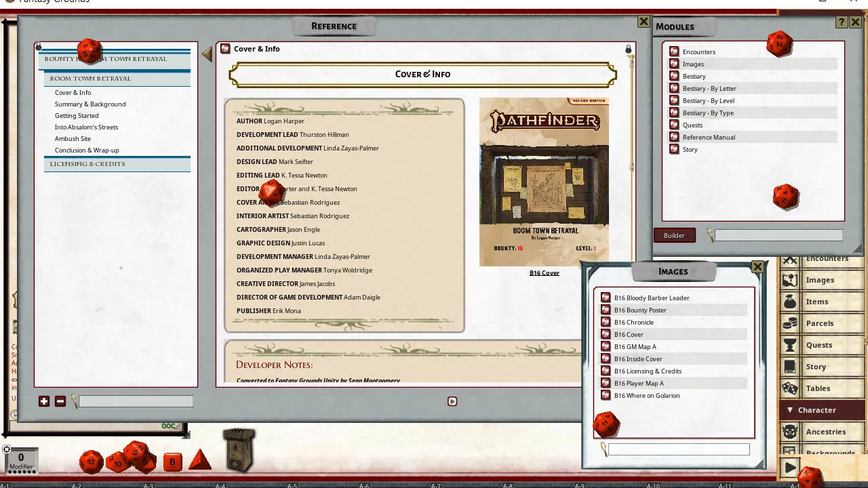Close the Reference window

pos(644,22)
